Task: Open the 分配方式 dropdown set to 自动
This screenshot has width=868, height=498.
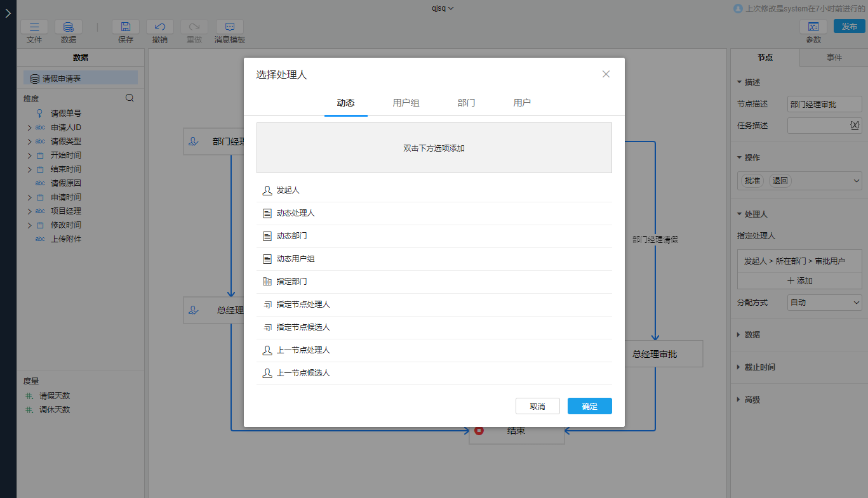Action: [x=824, y=303]
